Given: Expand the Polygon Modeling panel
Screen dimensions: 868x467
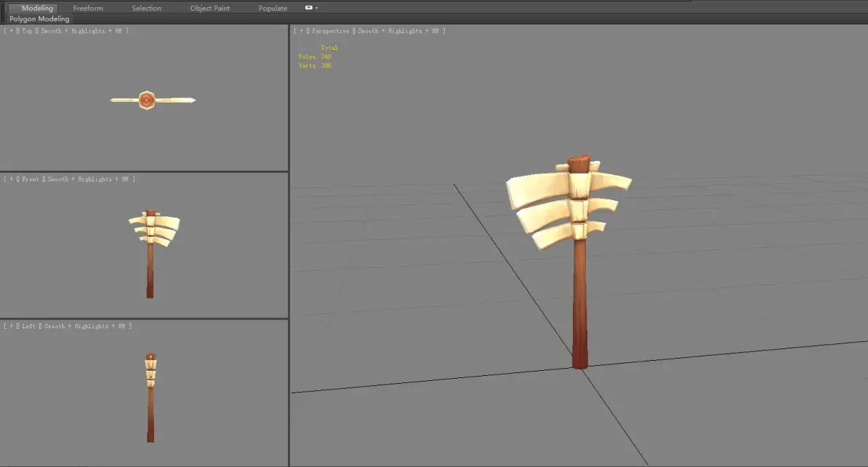Looking at the screenshot, I should click(39, 19).
